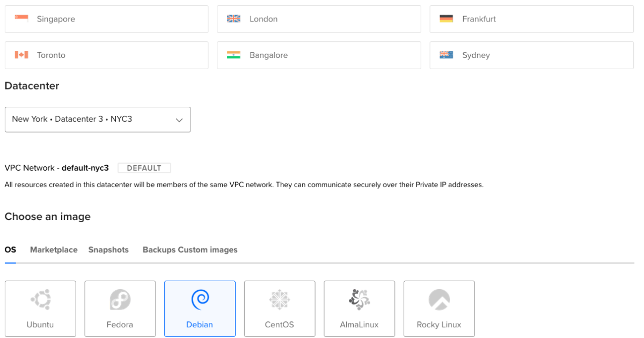
Task: Select the AlmaLinux logo icon
Action: tap(359, 299)
